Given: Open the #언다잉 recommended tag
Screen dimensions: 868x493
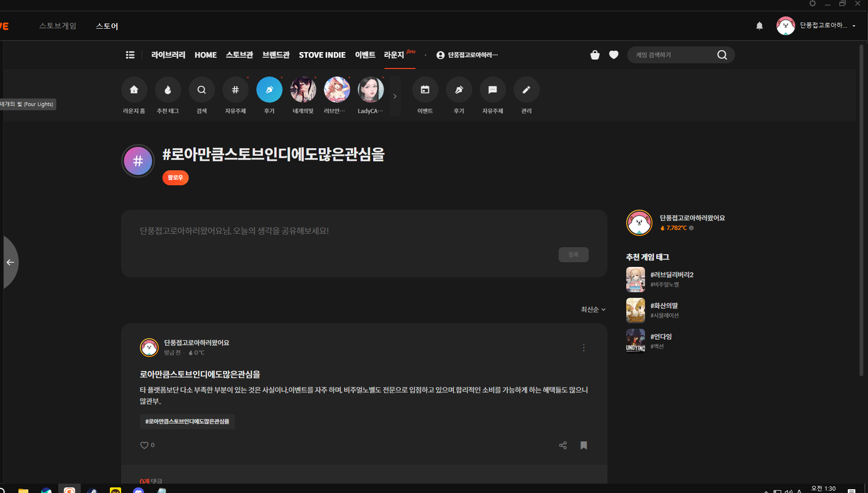Looking at the screenshot, I should tap(661, 337).
